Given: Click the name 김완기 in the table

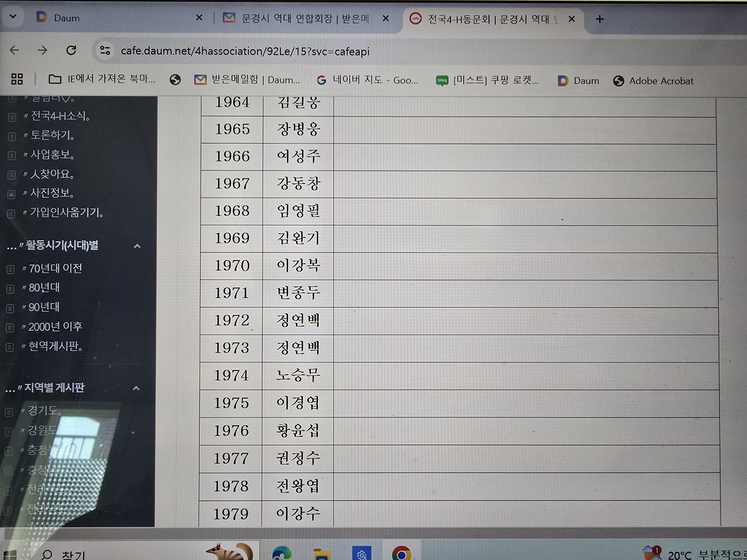Looking at the screenshot, I should pyautogui.click(x=298, y=238).
